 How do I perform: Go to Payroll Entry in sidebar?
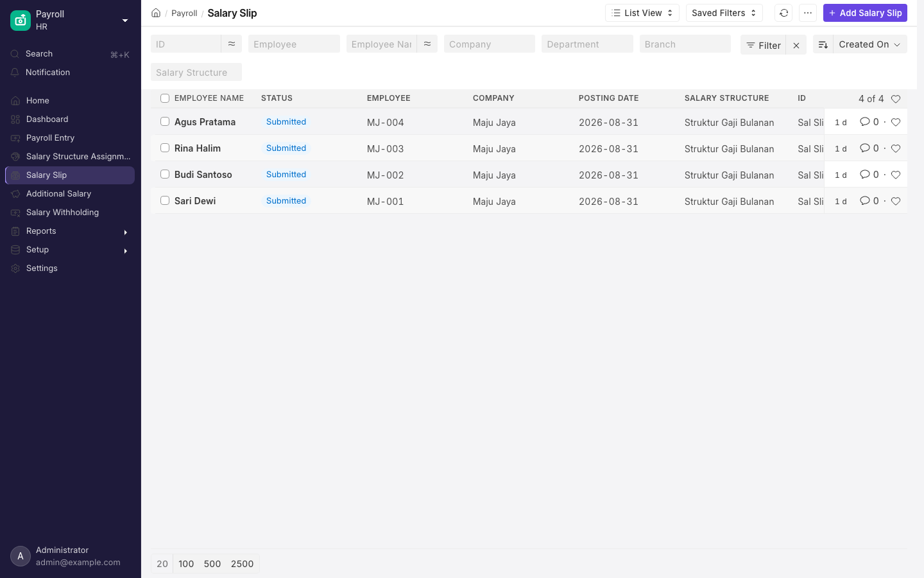click(71, 138)
